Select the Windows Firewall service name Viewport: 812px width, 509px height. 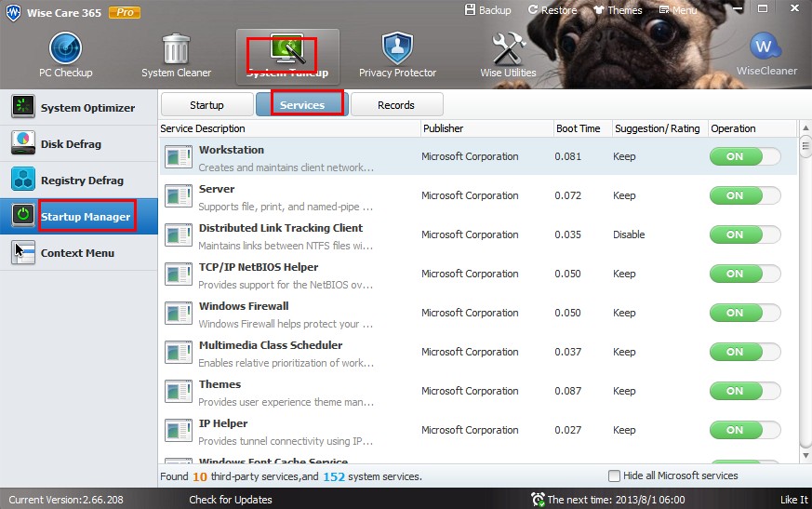244,306
